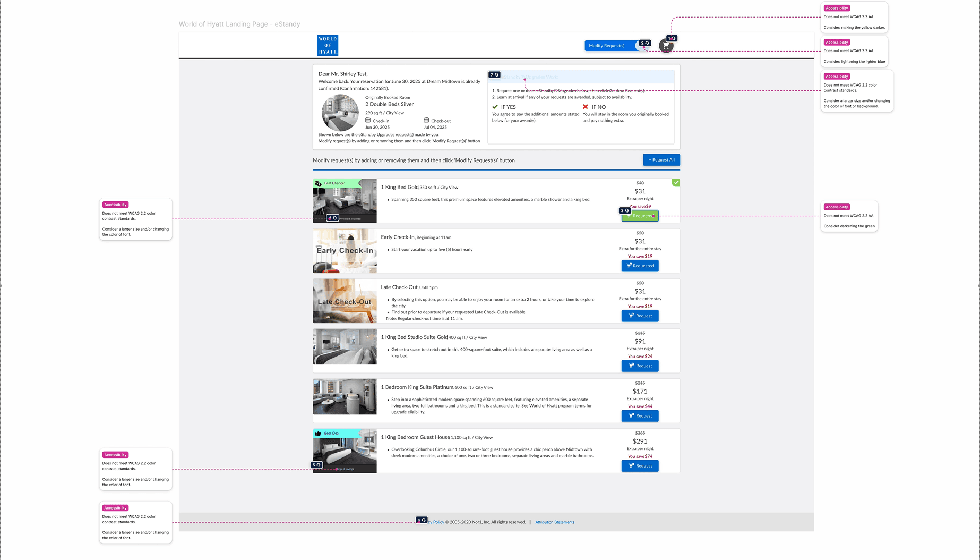Click the thumbs-up icon on Best Deal banner
This screenshot has width=980, height=560.
pos(318,433)
